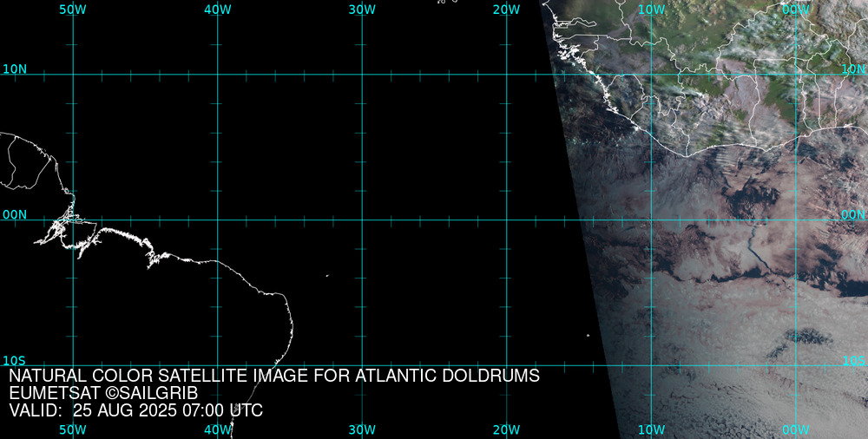This screenshot has width=868, height=439.
Task: Click the '20W' longitude label on the bottom edge
Action: (507, 430)
